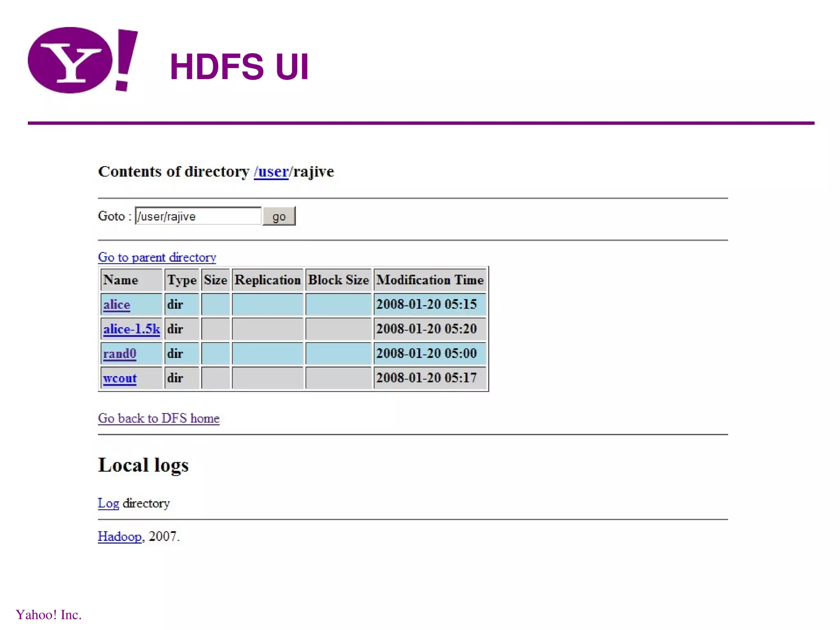
Task: Open the /user directory link
Action: tap(271, 171)
